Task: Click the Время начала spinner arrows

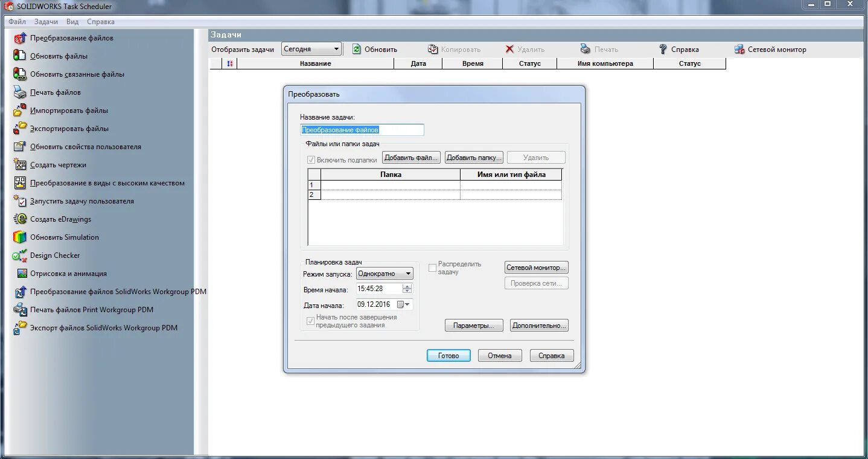Action: point(407,289)
